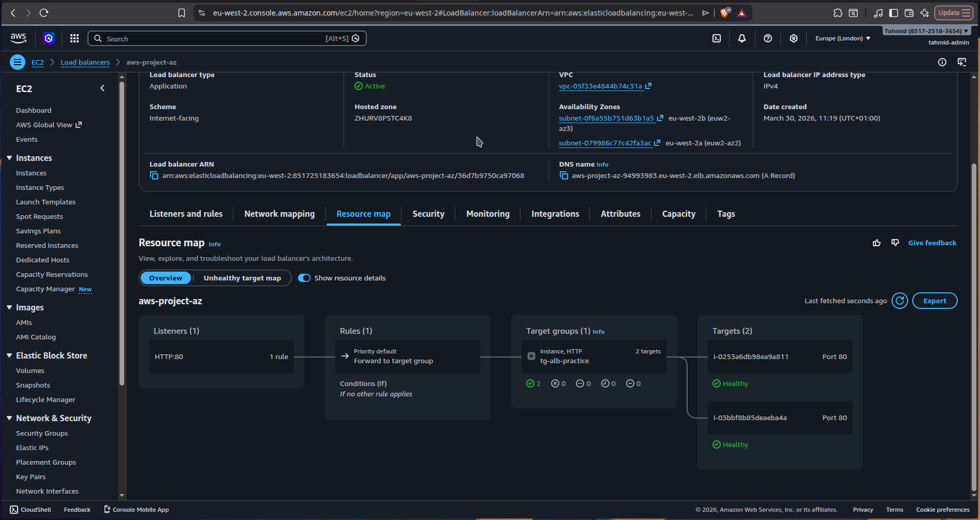980x520 pixels.
Task: Select target i-0253a6db98ea9a811
Action: click(780, 356)
